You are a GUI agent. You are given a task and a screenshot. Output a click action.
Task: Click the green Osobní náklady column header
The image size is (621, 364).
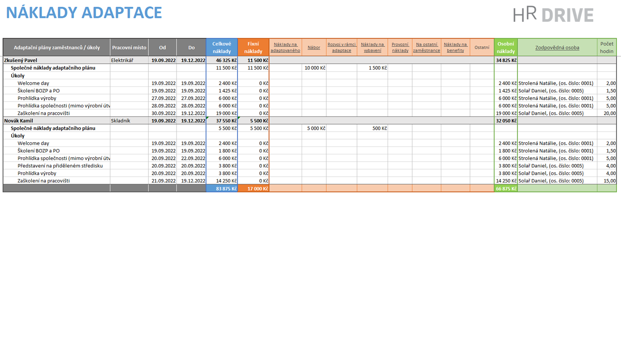click(x=505, y=47)
